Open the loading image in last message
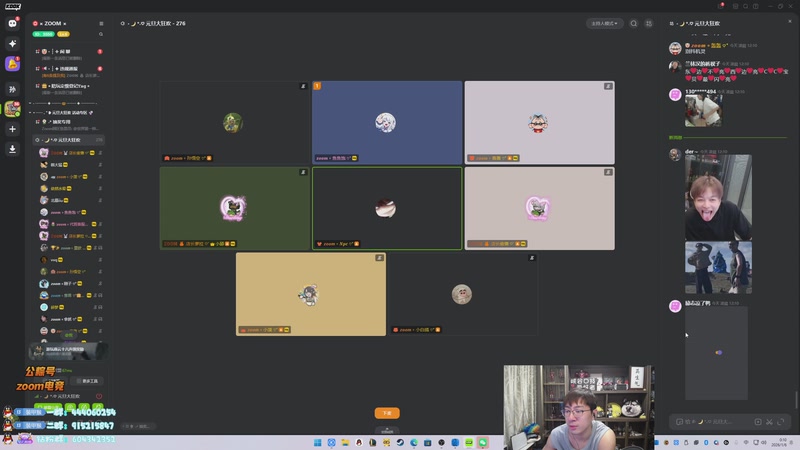 [716, 353]
